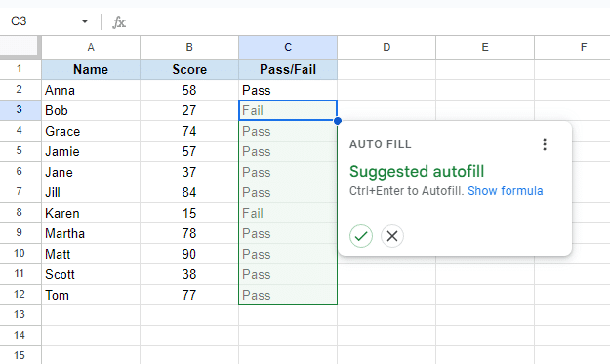610x364 pixels.
Task: Open the Auto Fill three-dot options menu
Action: [x=545, y=144]
